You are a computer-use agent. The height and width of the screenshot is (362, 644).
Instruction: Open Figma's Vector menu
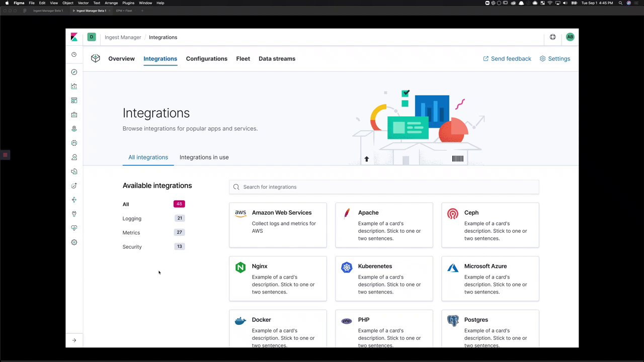84,3
